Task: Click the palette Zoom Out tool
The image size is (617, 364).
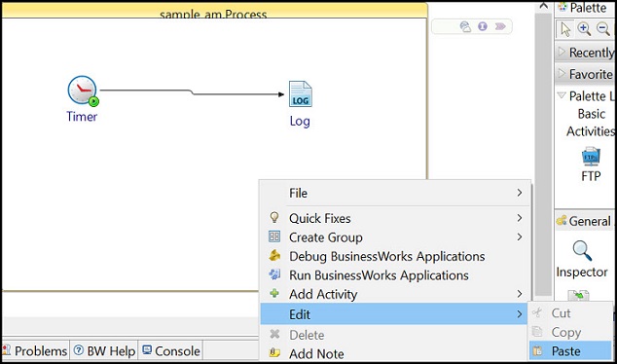Action: 602,29
